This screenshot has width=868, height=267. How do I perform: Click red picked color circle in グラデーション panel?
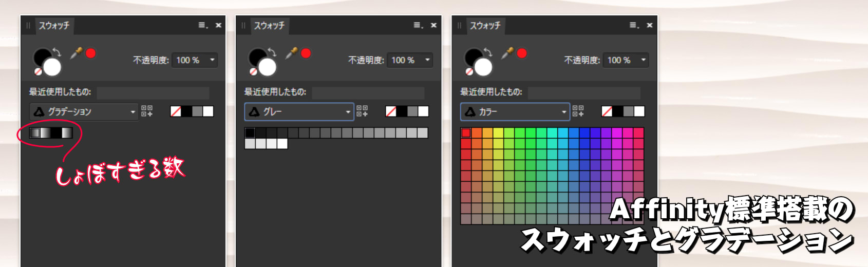90,53
